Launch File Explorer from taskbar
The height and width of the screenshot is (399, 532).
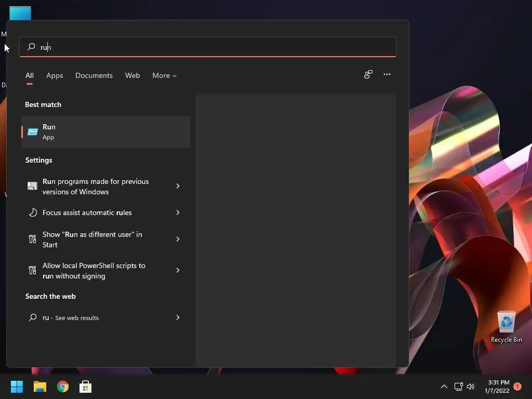coord(39,387)
